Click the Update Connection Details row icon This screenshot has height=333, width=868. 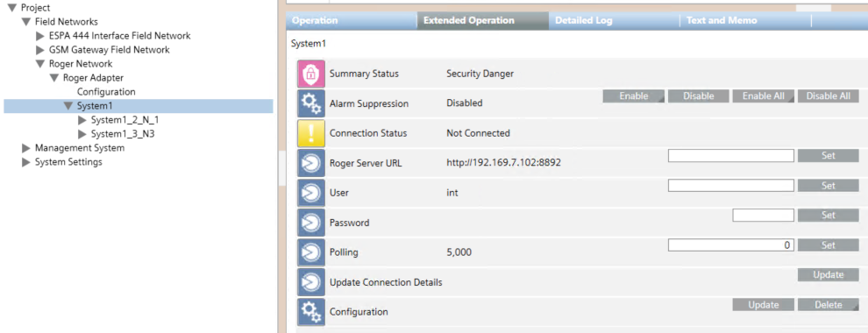click(x=311, y=282)
